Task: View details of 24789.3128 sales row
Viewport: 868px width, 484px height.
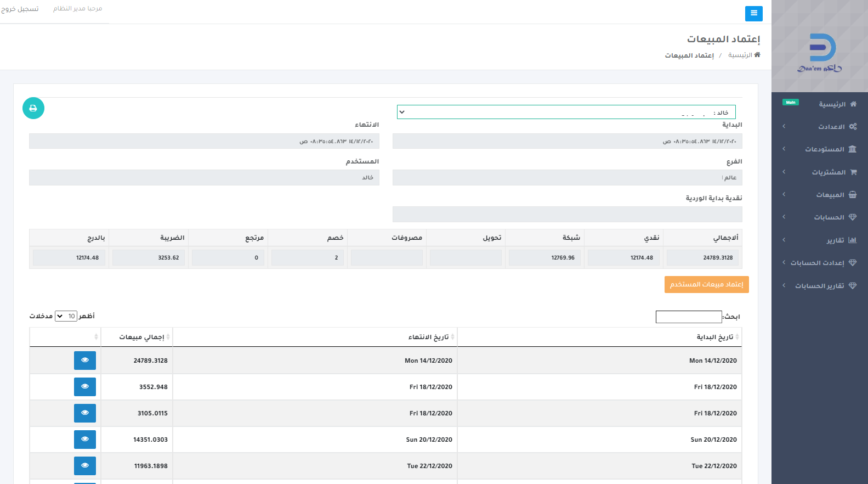Action: tap(85, 361)
